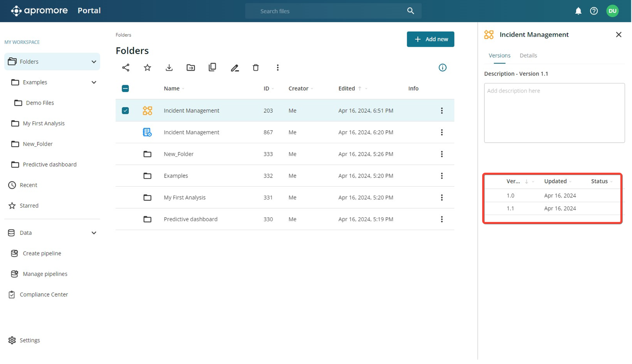The image size is (632, 364).
Task: Open Compliance Center from the sidebar
Action: [x=44, y=294]
